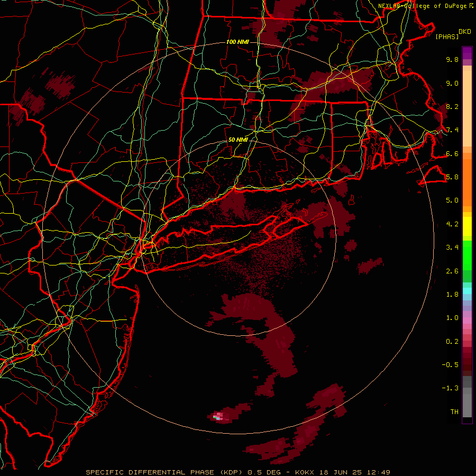Click the NEXLAB-College of DuPage credit text
476x476 pixels.
pos(422,6)
